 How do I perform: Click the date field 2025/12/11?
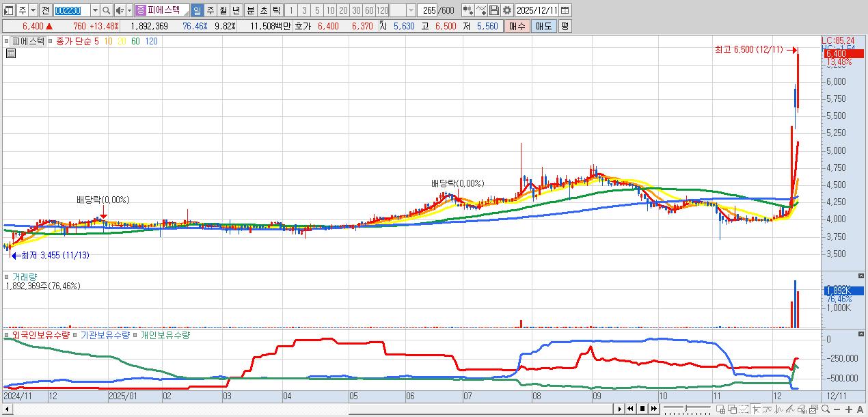(537, 10)
